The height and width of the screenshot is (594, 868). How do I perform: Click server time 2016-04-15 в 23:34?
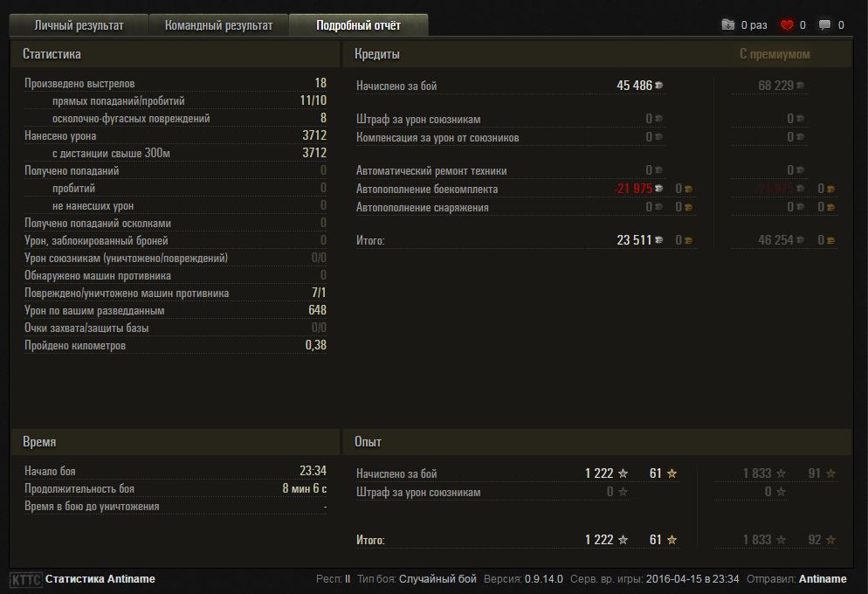pos(692,579)
